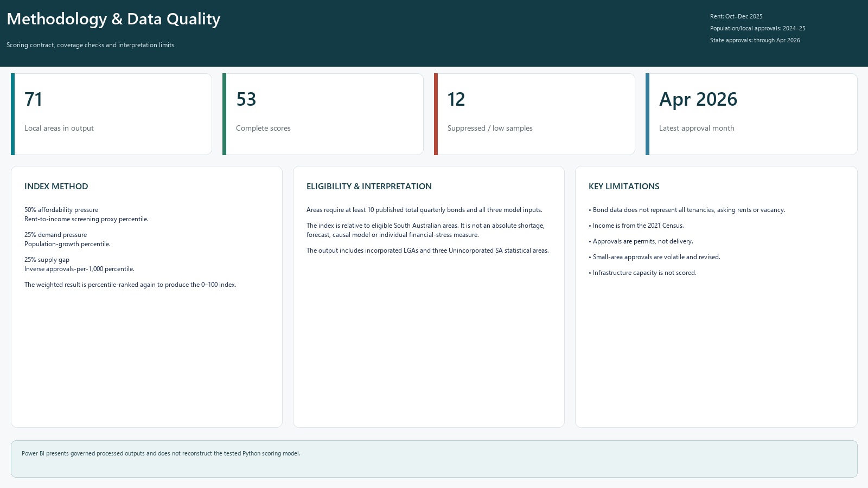Select '25% demand pressure' line
Image resolution: width=868 pixels, height=488 pixels.
[55, 235]
